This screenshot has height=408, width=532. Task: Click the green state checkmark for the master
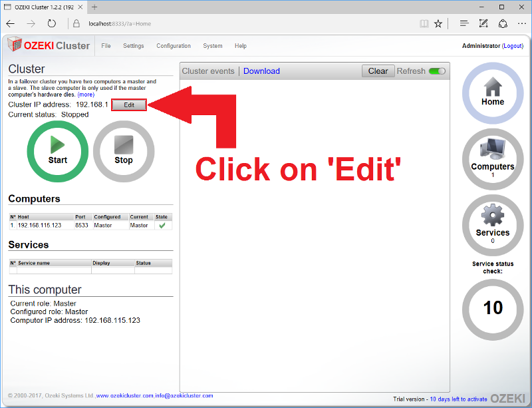tap(162, 225)
